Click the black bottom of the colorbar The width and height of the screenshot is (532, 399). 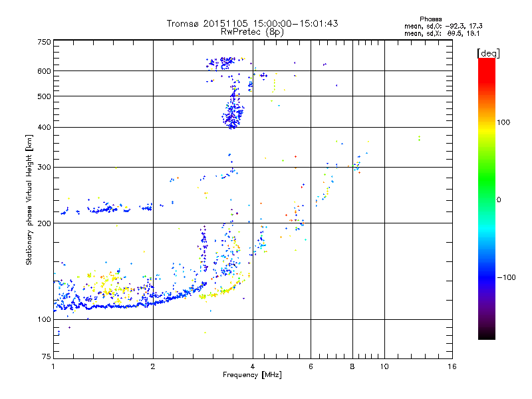click(x=487, y=334)
